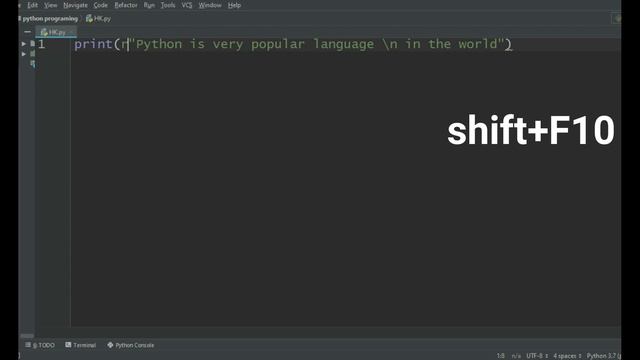Open the Navigate menu
The image size is (640, 360).
click(76, 5)
